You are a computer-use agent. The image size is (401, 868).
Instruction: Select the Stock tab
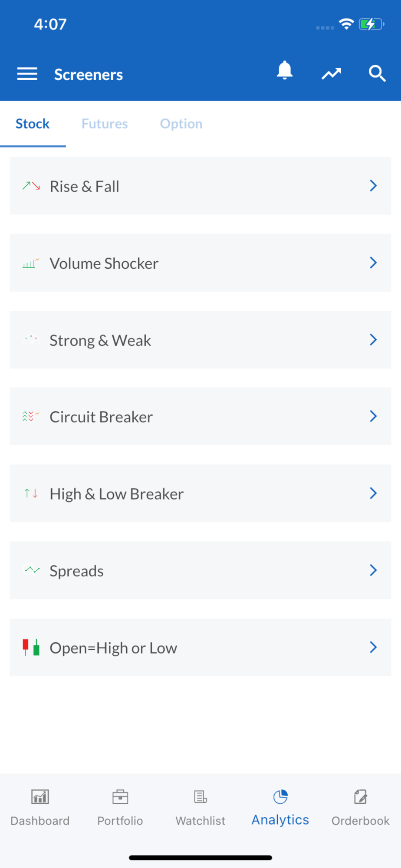tap(33, 124)
